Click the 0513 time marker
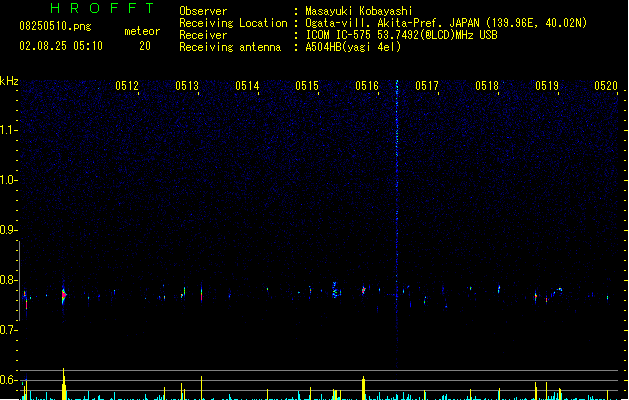The width and height of the screenshot is (629, 400). pyautogui.click(x=187, y=86)
